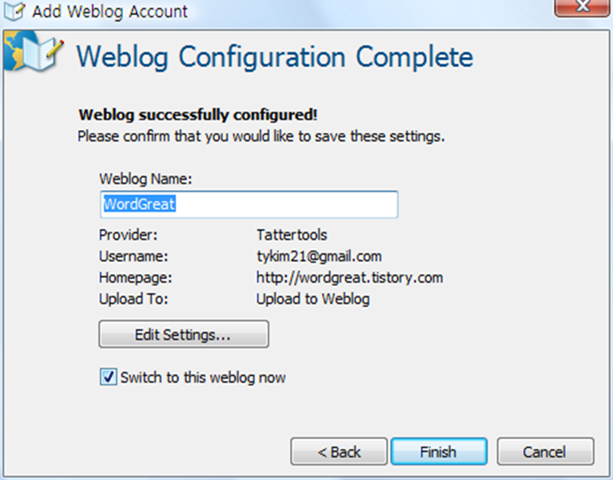The image size is (613, 480).
Task: Open Edit Settings
Action: [183, 335]
